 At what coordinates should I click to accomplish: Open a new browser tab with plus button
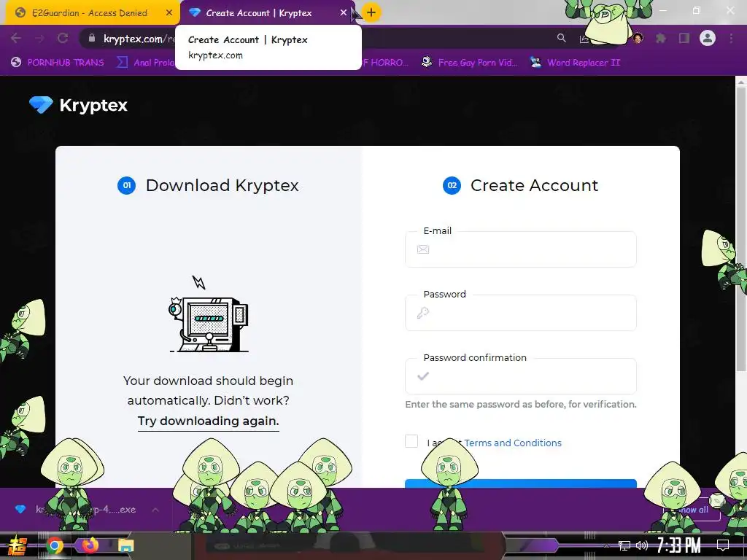click(371, 12)
